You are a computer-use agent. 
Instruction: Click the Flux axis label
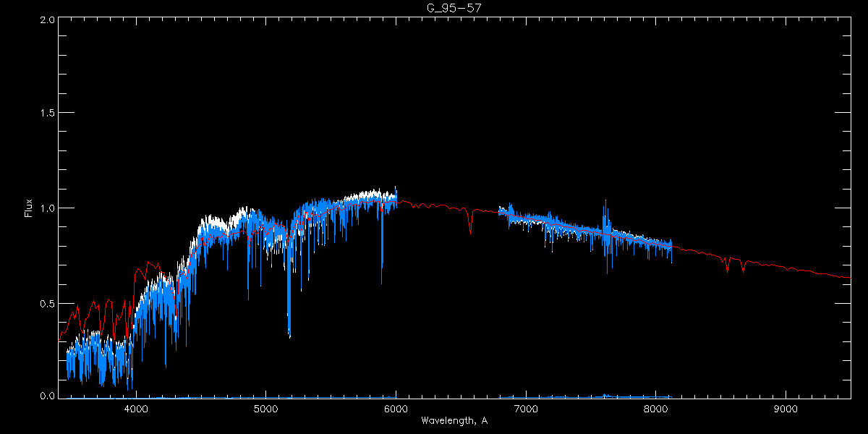coord(29,208)
